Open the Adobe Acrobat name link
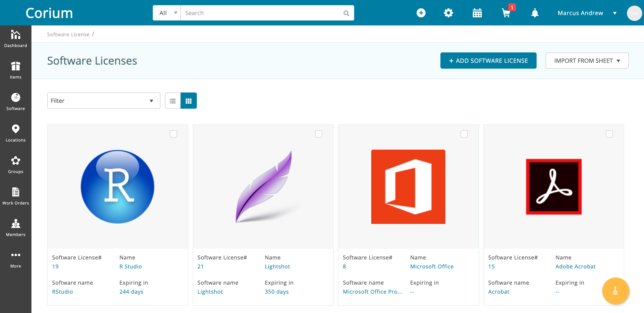The image size is (644, 313). (575, 266)
